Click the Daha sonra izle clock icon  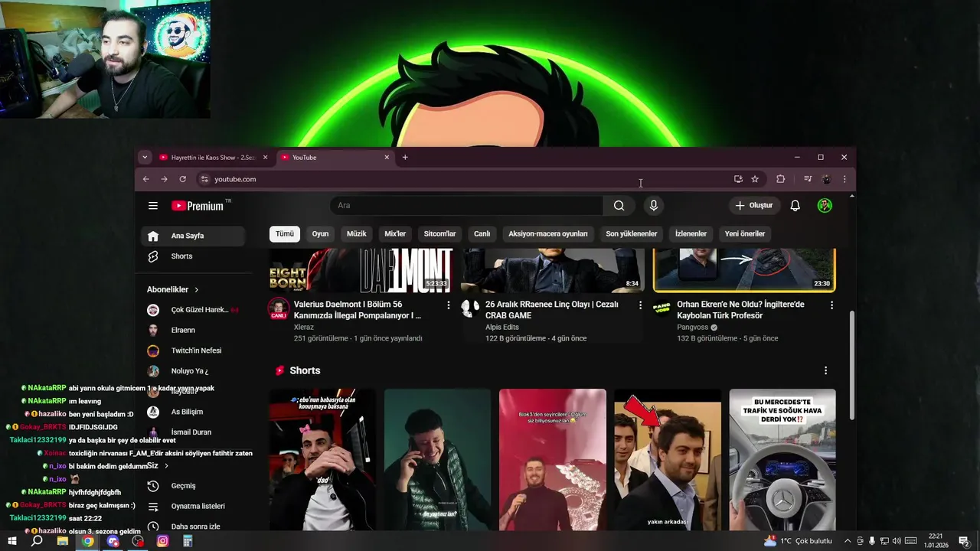pyautogui.click(x=153, y=527)
